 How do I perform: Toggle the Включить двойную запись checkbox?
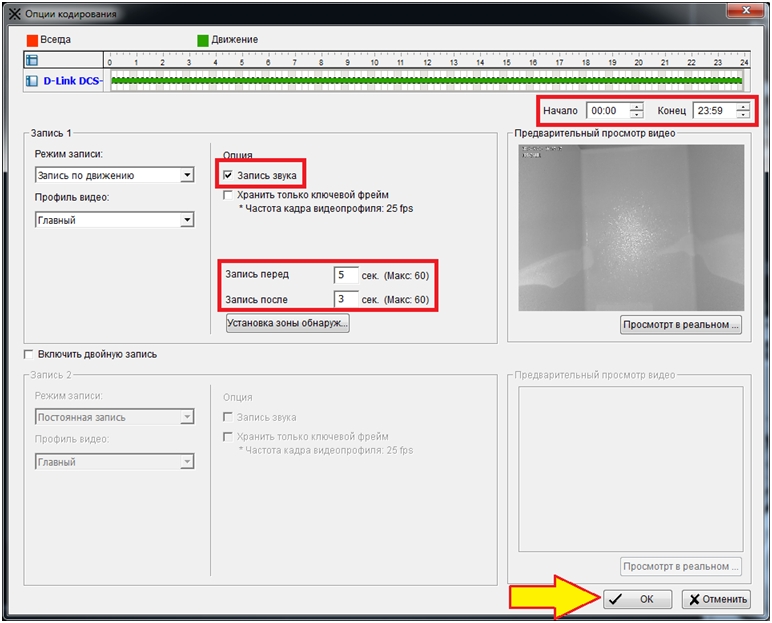click(x=28, y=354)
